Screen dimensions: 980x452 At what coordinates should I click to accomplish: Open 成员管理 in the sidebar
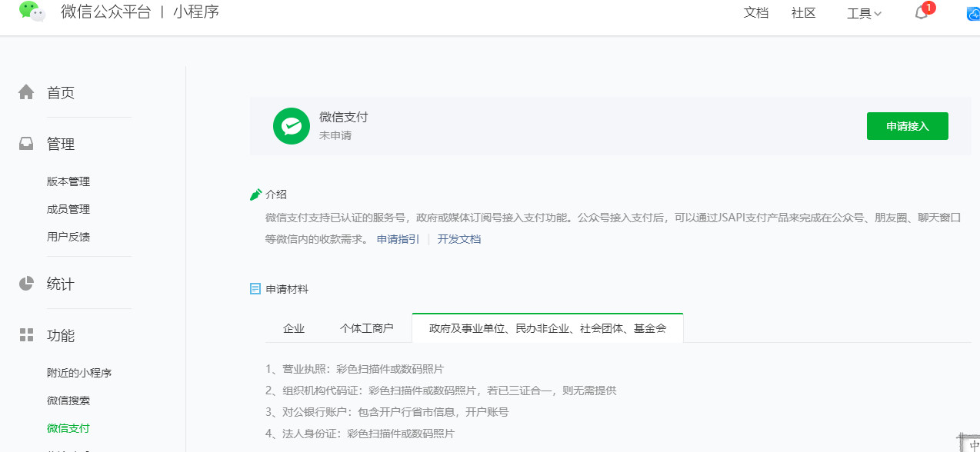(68, 209)
